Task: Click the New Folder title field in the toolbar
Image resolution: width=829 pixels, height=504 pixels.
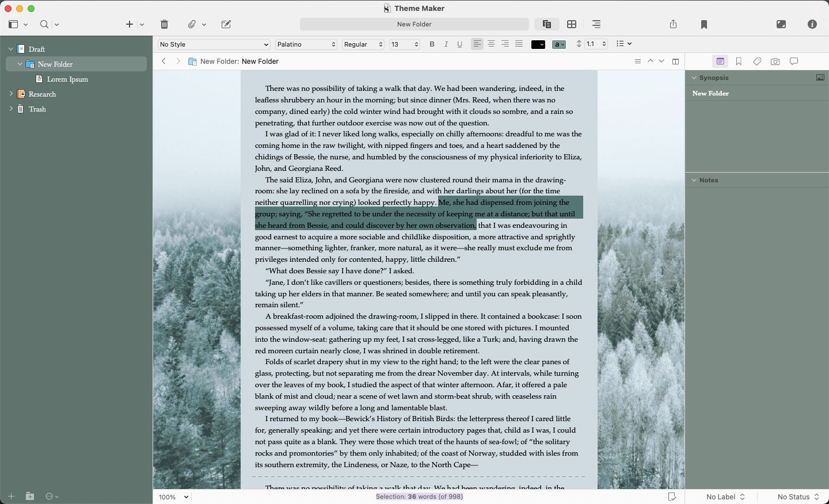Action: click(x=414, y=24)
